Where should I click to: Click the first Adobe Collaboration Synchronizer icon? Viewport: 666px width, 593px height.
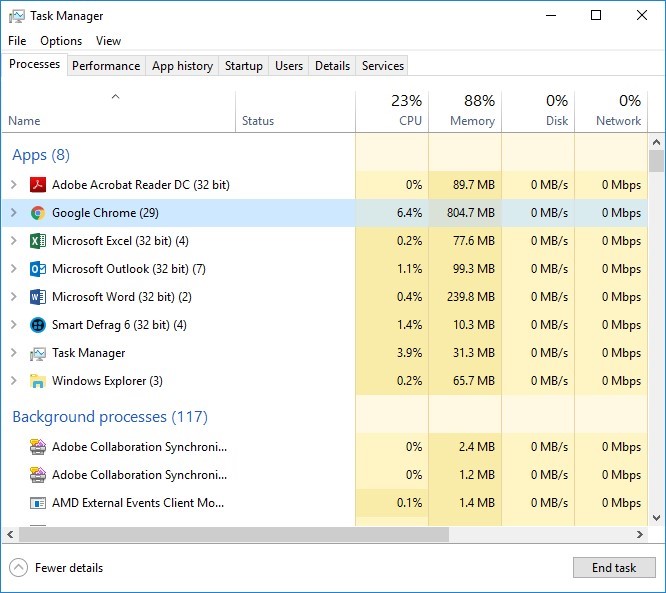tap(38, 447)
